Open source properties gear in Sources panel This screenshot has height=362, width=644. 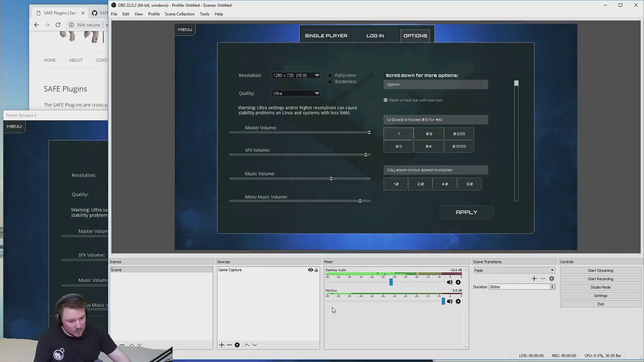tap(237, 345)
